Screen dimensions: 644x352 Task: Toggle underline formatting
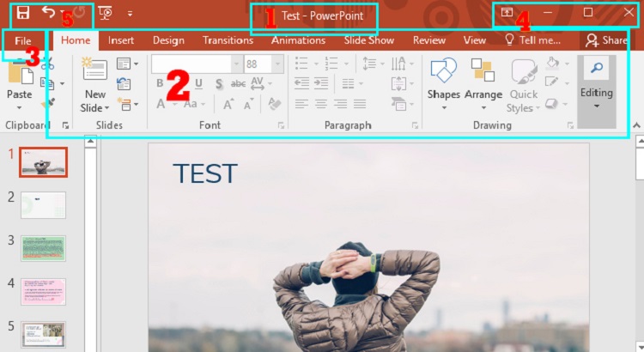click(x=198, y=83)
